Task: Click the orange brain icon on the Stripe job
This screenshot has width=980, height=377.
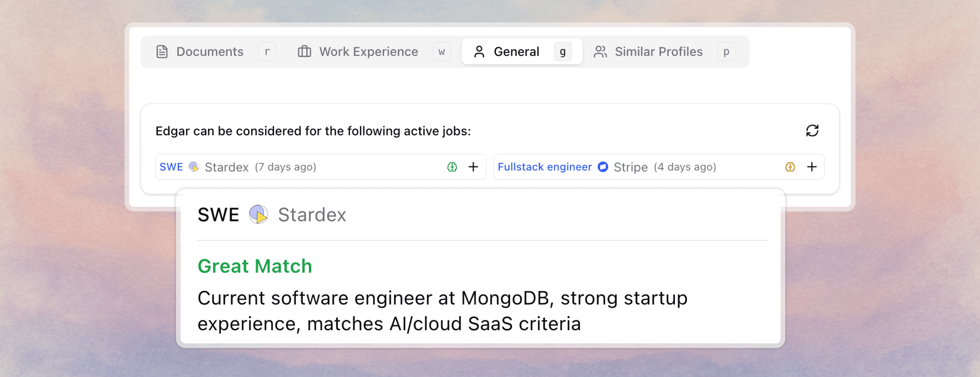Action: point(790,167)
